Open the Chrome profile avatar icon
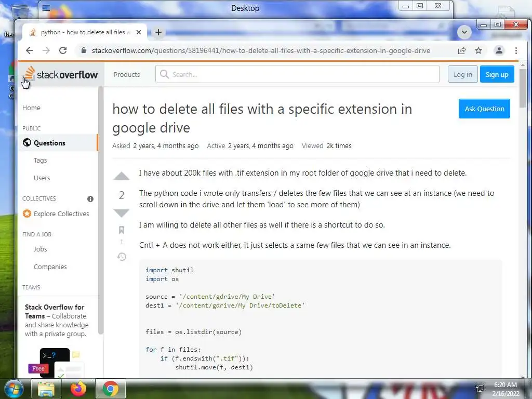This screenshot has width=532, height=399. point(499,50)
